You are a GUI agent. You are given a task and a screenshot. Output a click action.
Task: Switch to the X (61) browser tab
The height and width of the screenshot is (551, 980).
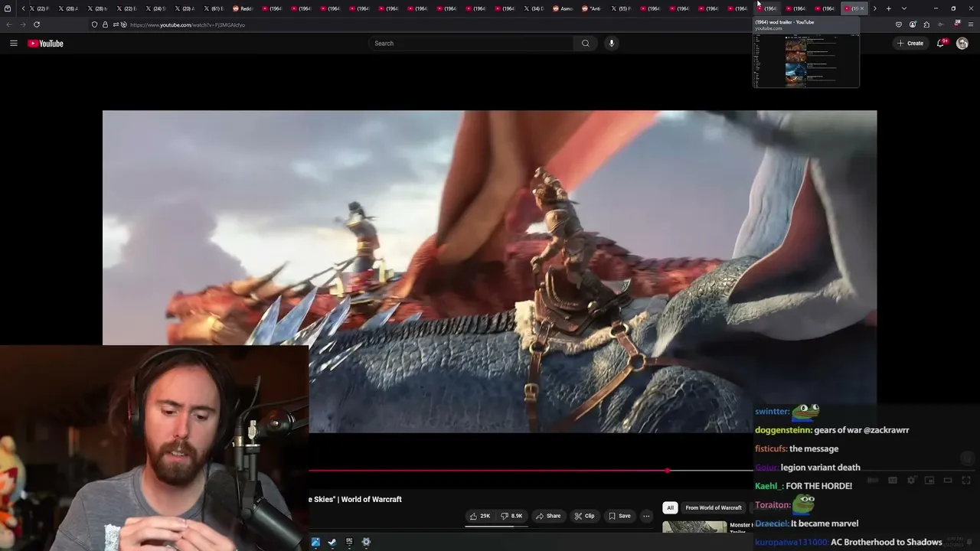pos(213,8)
